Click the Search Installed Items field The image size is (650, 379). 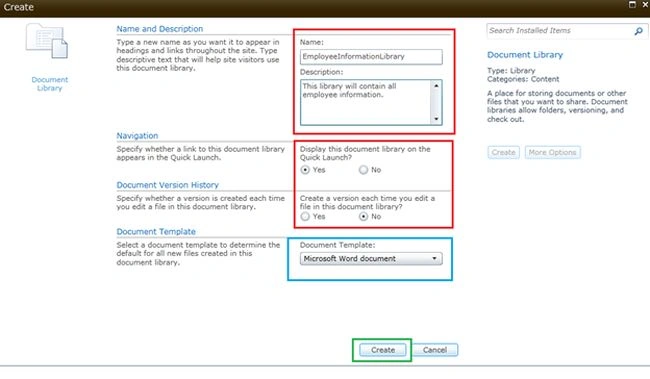pyautogui.click(x=560, y=31)
